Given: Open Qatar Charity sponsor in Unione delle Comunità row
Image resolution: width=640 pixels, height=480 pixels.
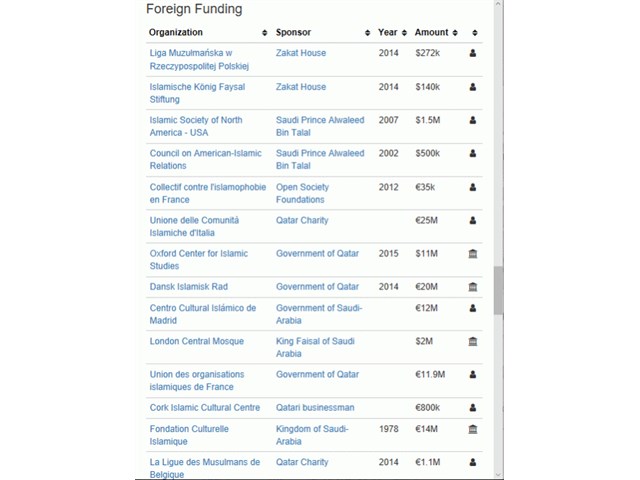Looking at the screenshot, I should pos(302,220).
